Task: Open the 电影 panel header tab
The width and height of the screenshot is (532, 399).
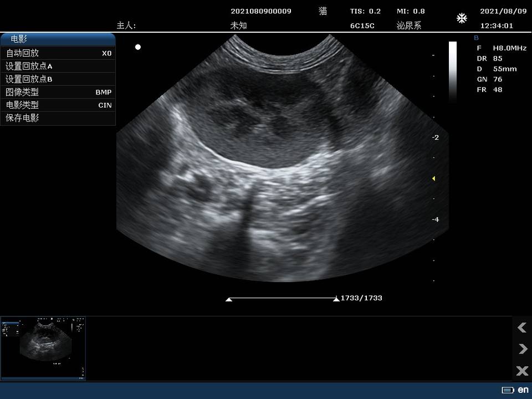Action: tap(58, 39)
